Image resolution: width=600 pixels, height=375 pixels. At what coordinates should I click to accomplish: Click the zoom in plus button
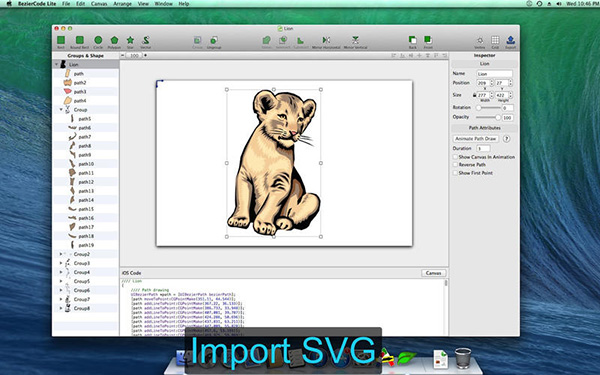pos(145,55)
